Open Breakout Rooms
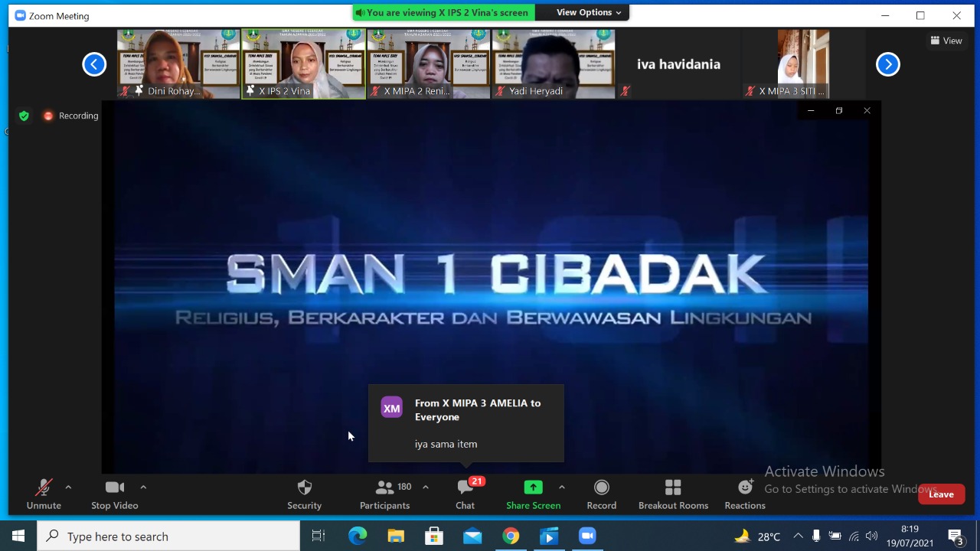 tap(673, 494)
